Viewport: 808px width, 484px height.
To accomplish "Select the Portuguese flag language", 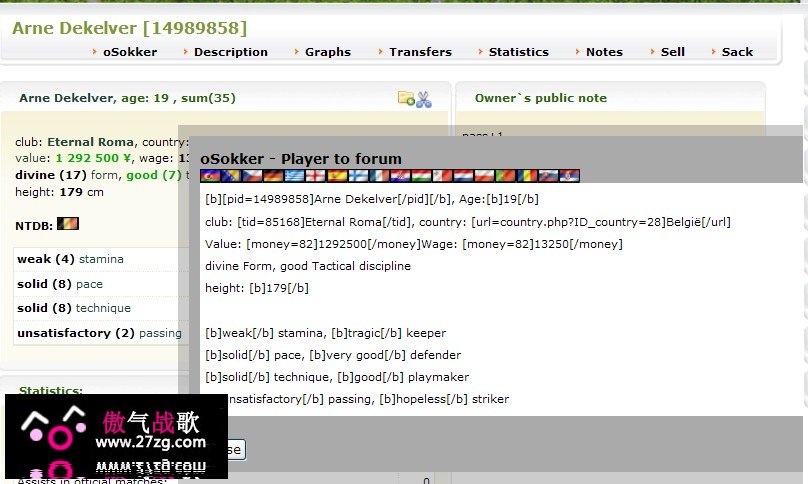I will 506,176.
